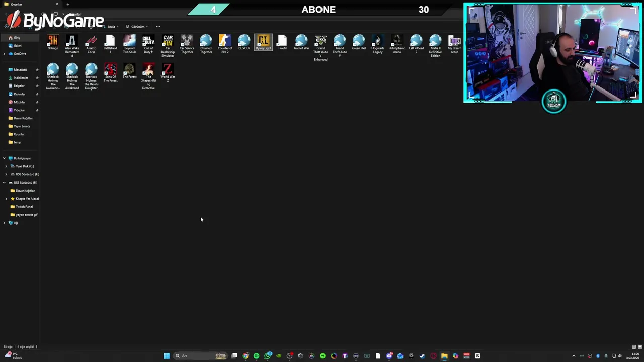Select the Sherlock Holmes The Devil's Daughter shortcut
The width and height of the screenshot is (644, 362).
point(91,76)
